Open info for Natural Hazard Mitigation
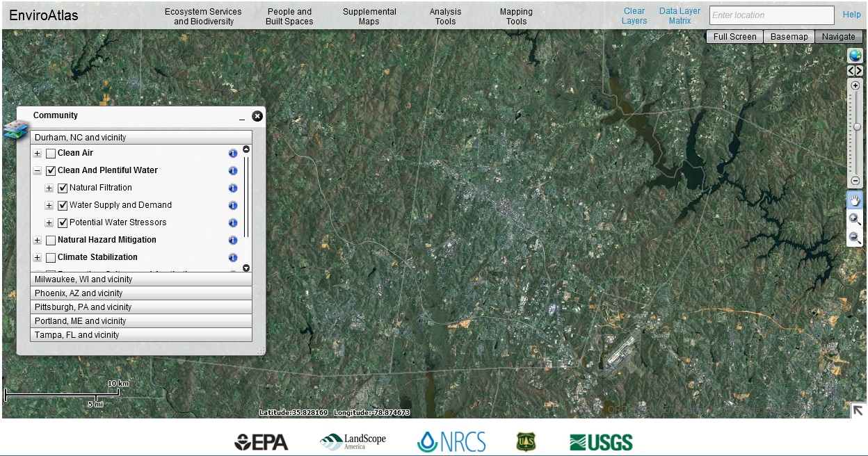 (x=233, y=240)
